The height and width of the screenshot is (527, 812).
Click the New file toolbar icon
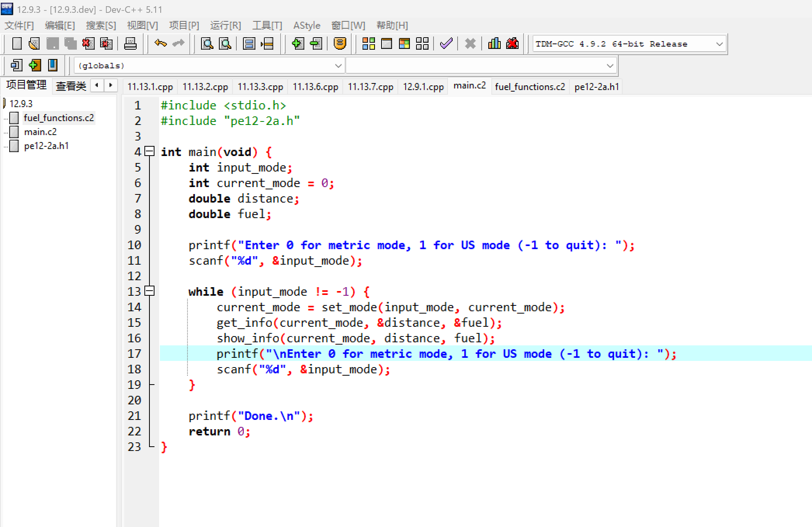click(17, 43)
